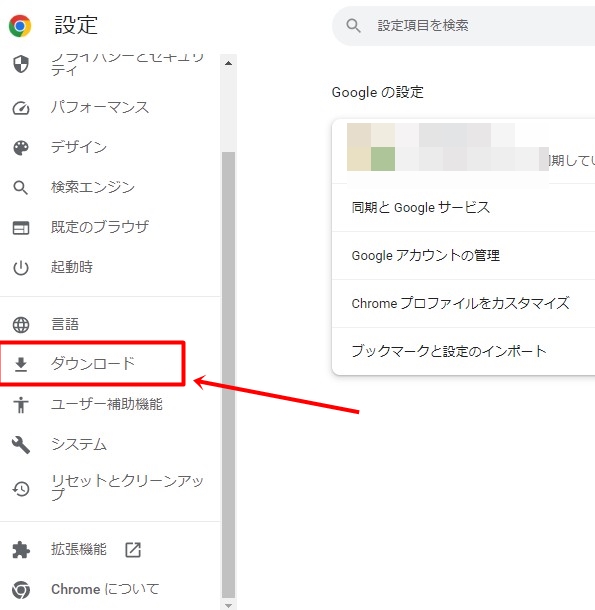Click the 設定 page title

[x=76, y=25]
